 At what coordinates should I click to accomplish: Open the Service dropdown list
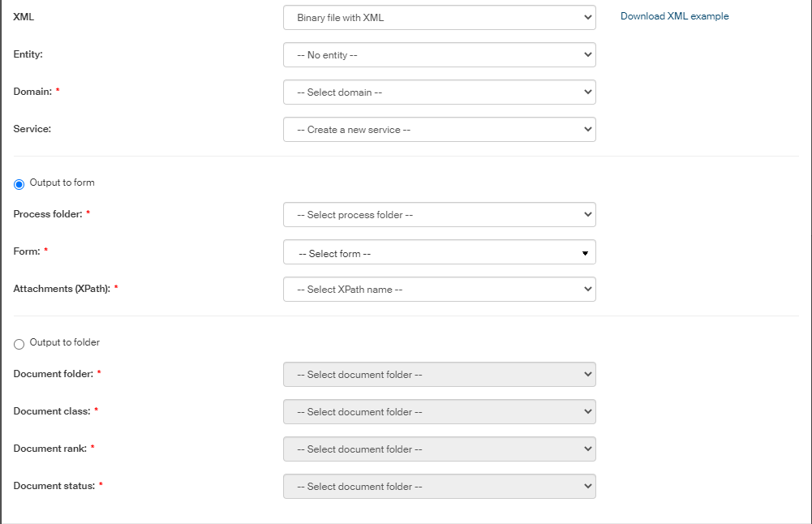coord(439,130)
